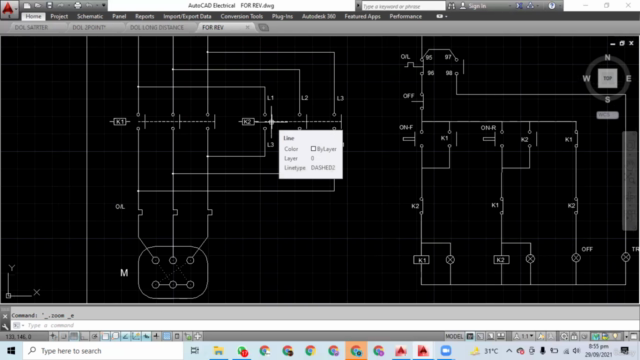
Task: Close the FOR REV drawing tab
Action: pos(247,27)
